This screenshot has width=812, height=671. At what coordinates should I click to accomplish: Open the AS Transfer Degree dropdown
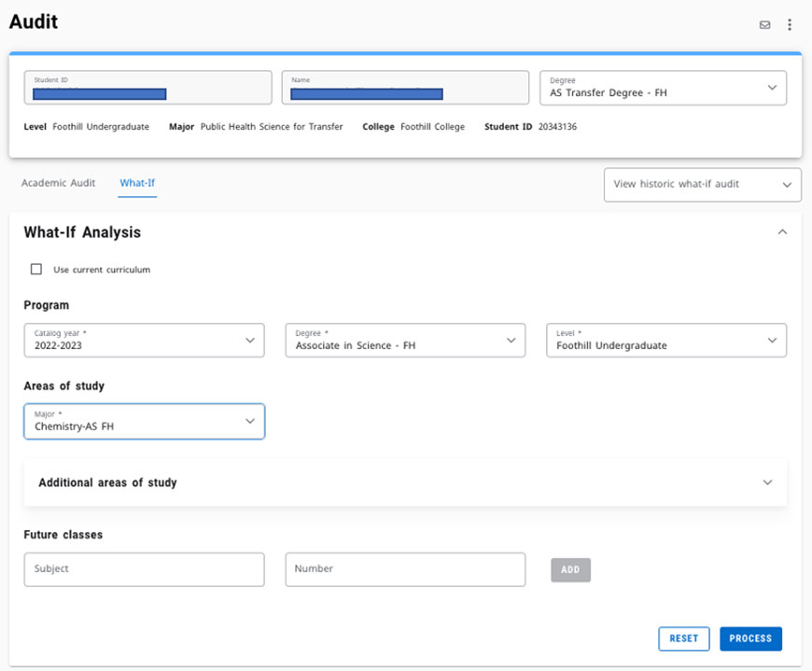663,88
